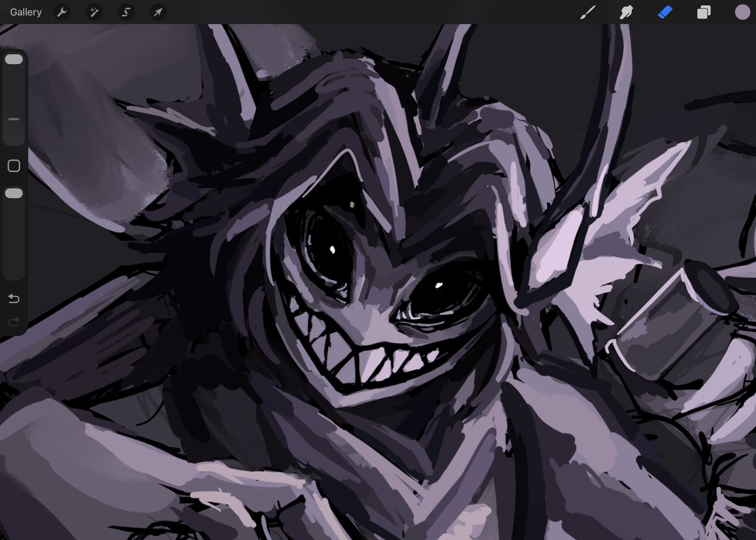Viewport: 756px width, 540px height.
Task: Open the Actions wrench menu
Action: point(62,12)
